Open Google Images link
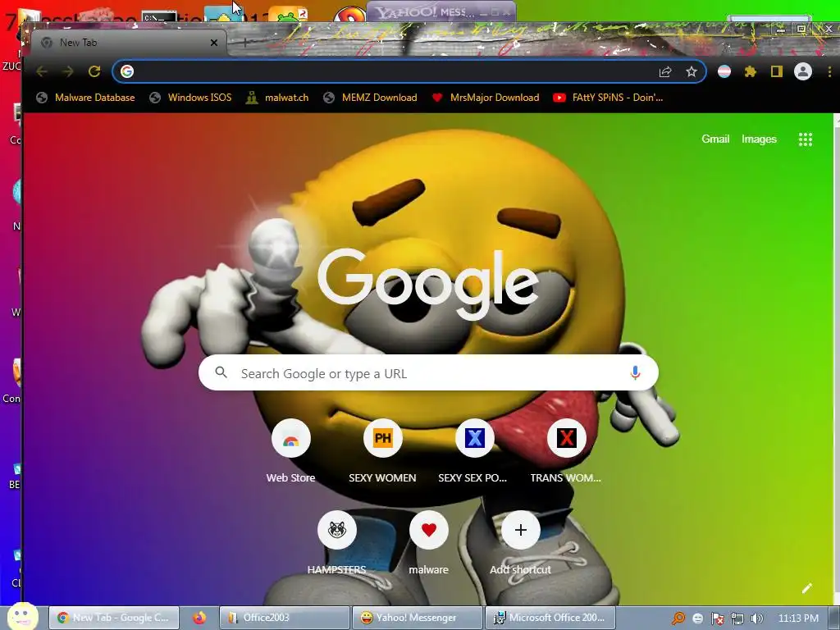840x630 pixels. pyautogui.click(x=759, y=139)
